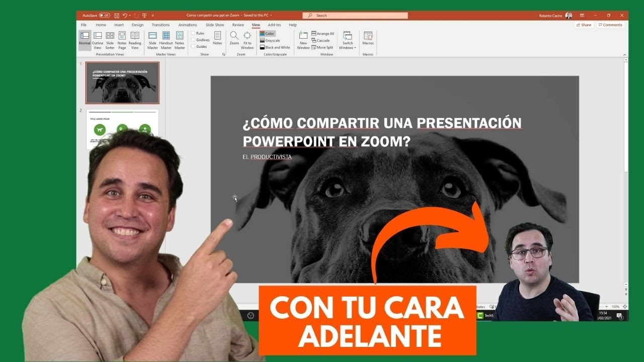Switch to the Insert tab

119,25
